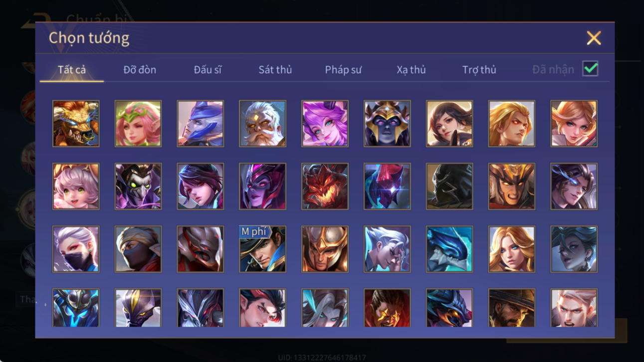Select the purple-haired girl hero portrait
Viewport: 644px width, 362px height.
click(x=325, y=124)
